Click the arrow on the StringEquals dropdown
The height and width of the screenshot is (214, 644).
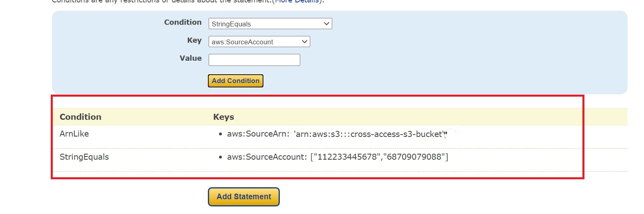point(327,24)
